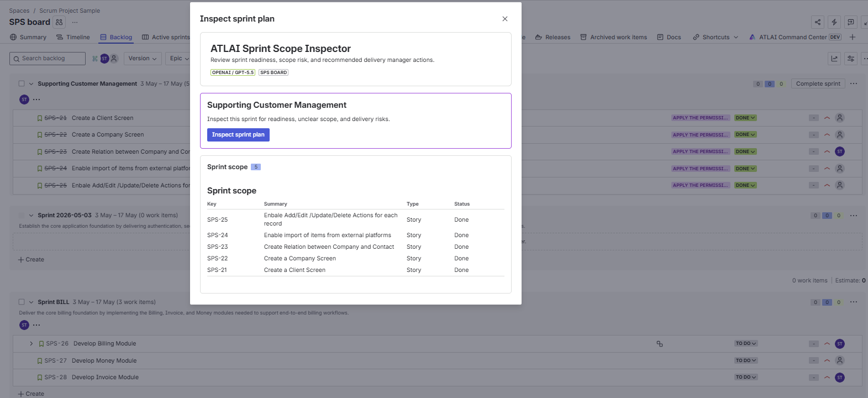Close the Inspect sprint plan dialog
The image size is (868, 398).
pos(504,19)
